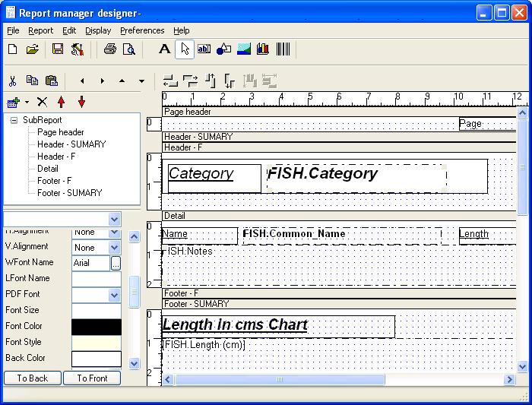Click the Cut scissors icon
Image resolution: width=532 pixels, height=405 pixels.
coord(12,81)
